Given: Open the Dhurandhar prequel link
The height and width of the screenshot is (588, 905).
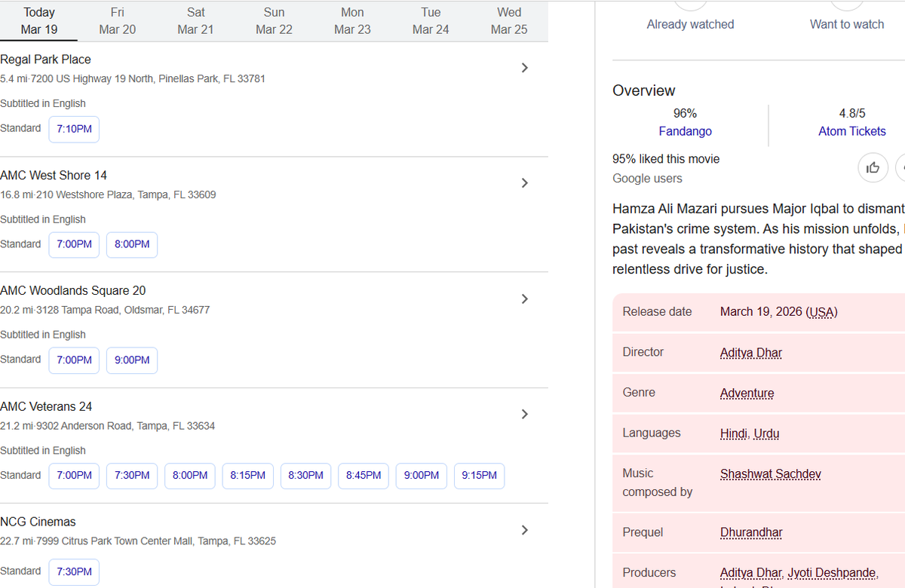Looking at the screenshot, I should pos(751,533).
